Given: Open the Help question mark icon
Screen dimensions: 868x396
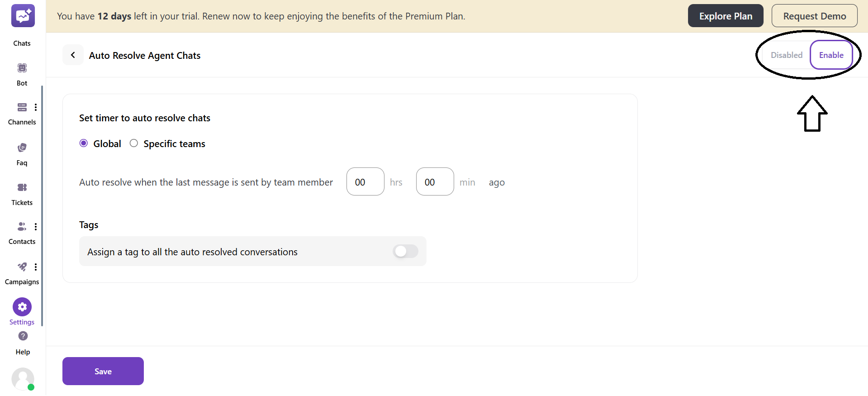Looking at the screenshot, I should point(23,336).
